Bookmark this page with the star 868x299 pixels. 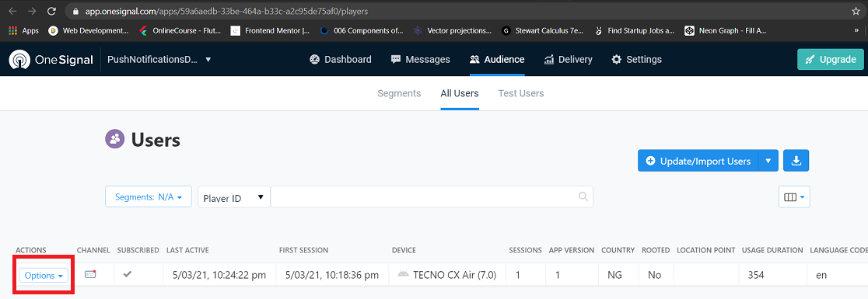pos(856,11)
